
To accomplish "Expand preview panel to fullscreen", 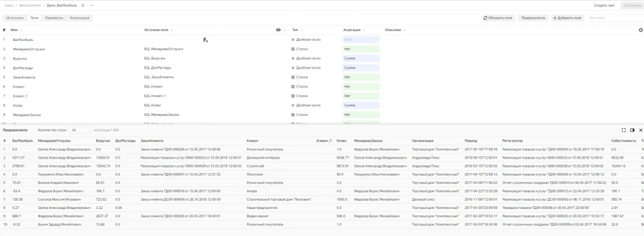I will 623,130.
